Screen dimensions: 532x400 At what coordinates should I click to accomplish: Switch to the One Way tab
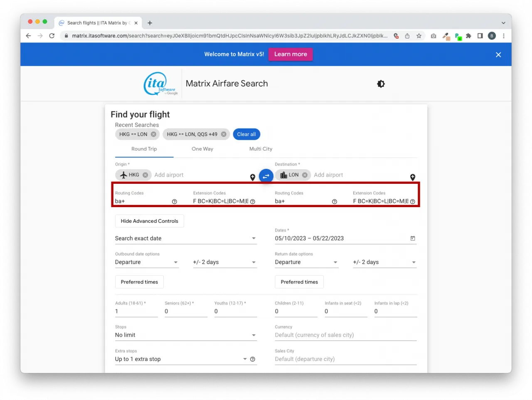tap(202, 149)
